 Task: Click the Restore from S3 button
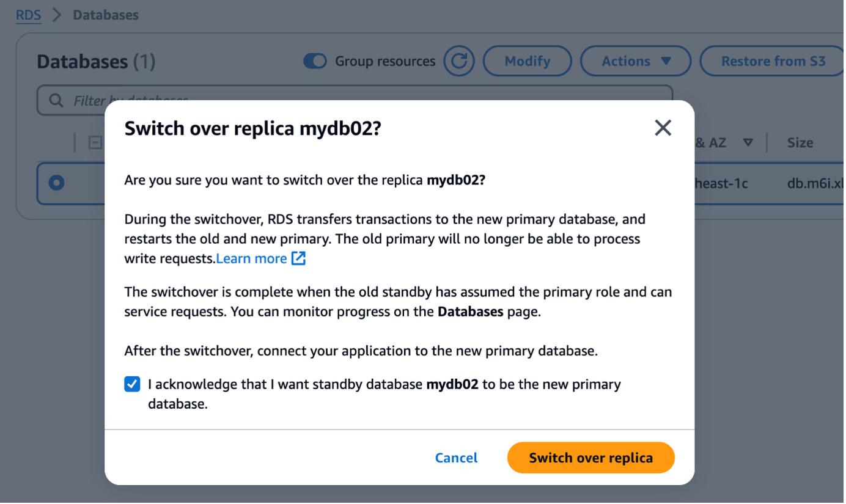[x=773, y=61]
